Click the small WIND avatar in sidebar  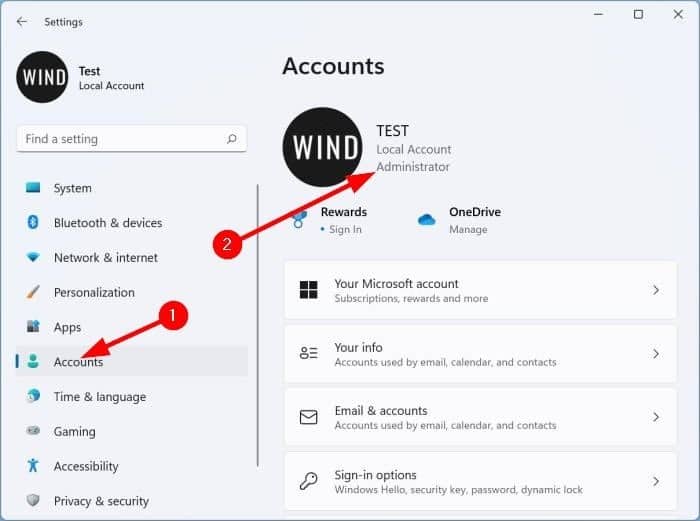42,77
